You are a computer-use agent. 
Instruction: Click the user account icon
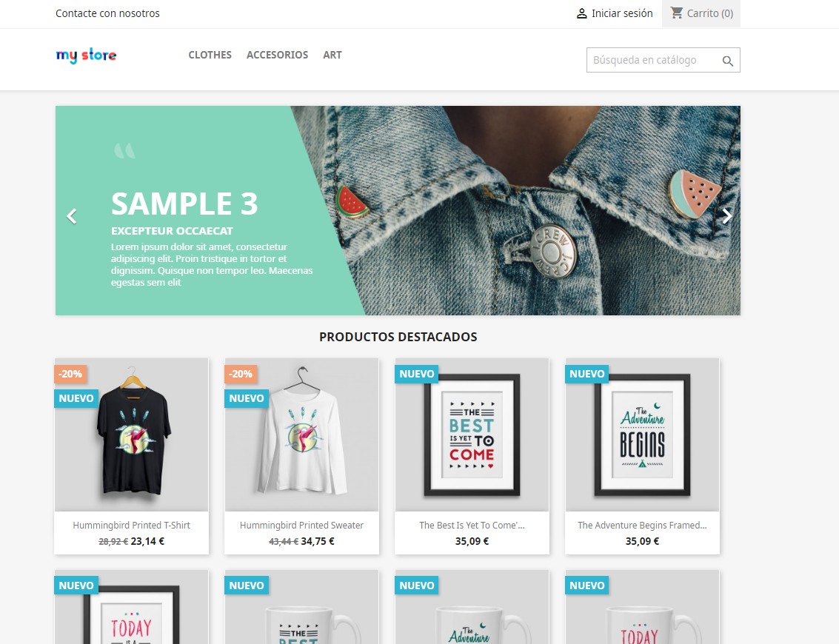click(581, 13)
